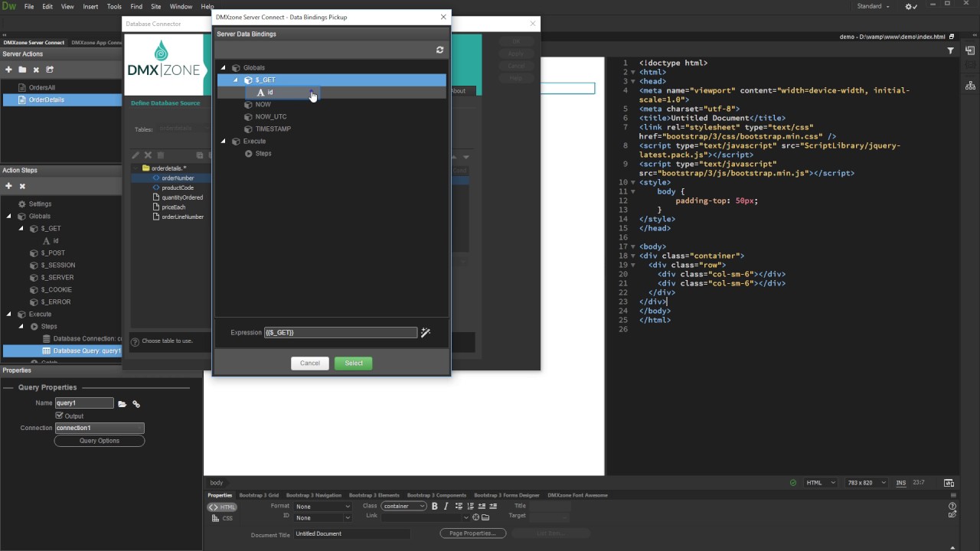Click the Expression input field
Screen dimensions: 980x551
[x=341, y=333]
